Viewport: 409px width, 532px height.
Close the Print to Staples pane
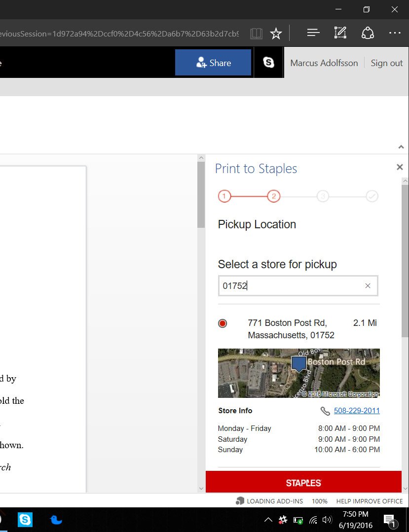pos(400,167)
